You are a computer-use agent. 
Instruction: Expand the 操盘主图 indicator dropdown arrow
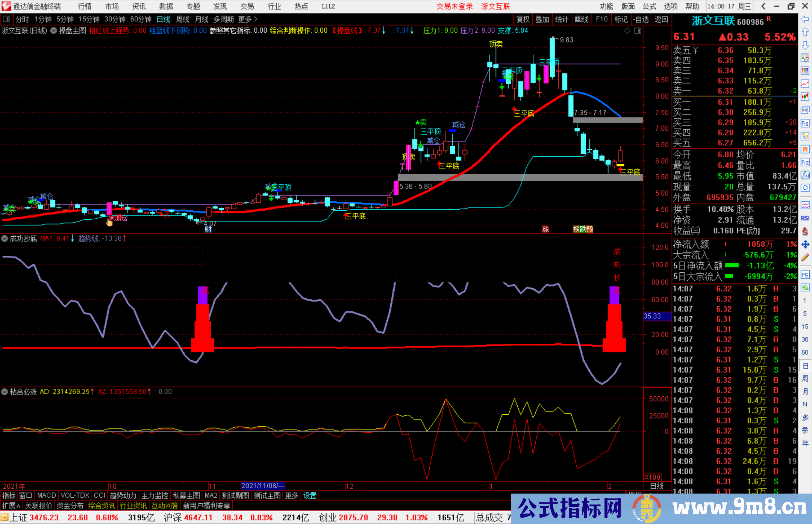54,31
